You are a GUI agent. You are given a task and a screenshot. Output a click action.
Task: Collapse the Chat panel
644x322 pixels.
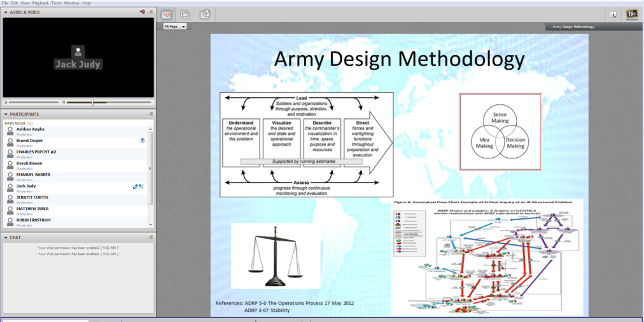coord(6,237)
